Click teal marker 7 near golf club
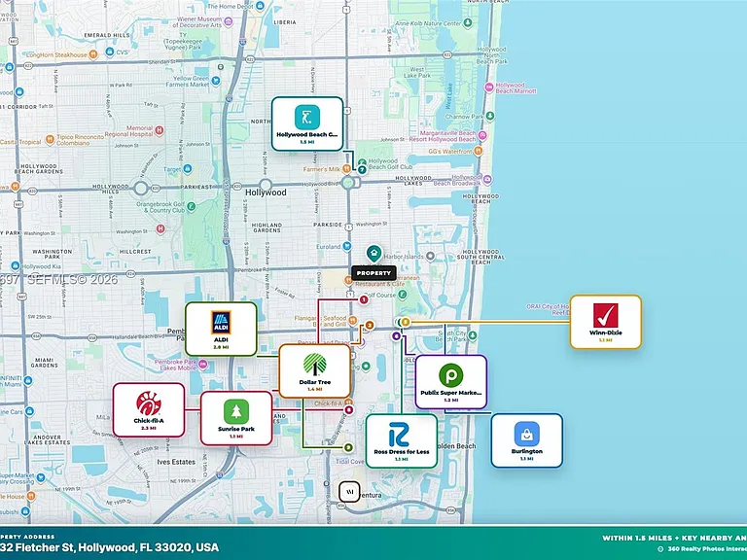This screenshot has height=560, width=747. (363, 169)
